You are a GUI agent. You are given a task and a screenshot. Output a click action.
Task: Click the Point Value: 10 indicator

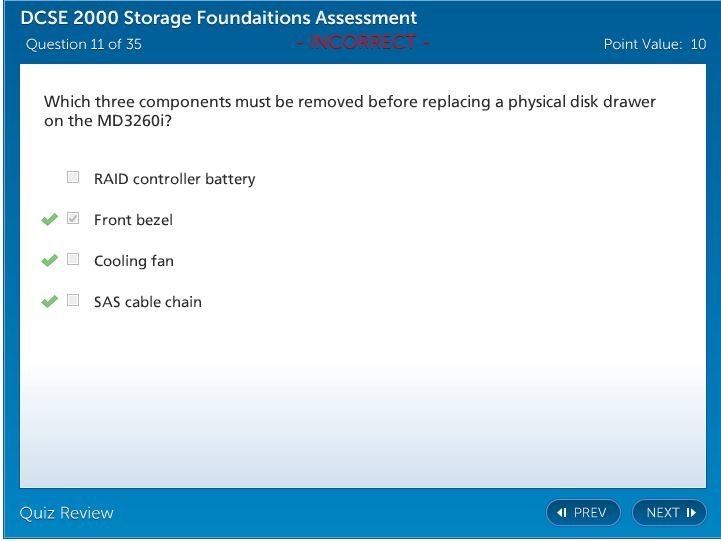point(655,44)
